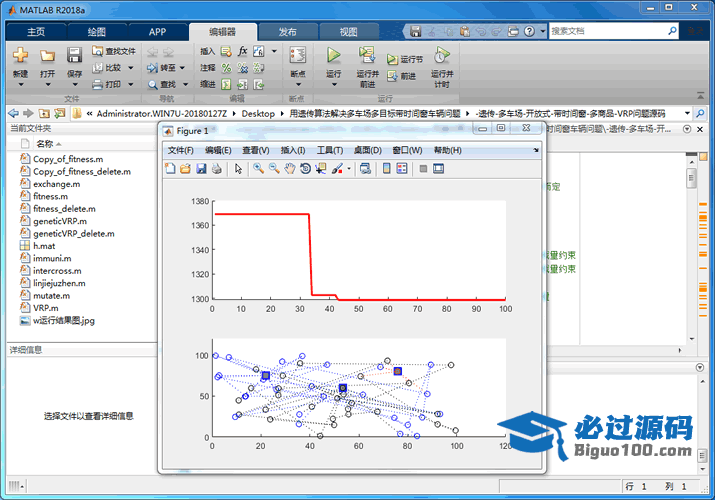Click the back arrow in address bar
The width and height of the screenshot is (715, 500).
14,113
